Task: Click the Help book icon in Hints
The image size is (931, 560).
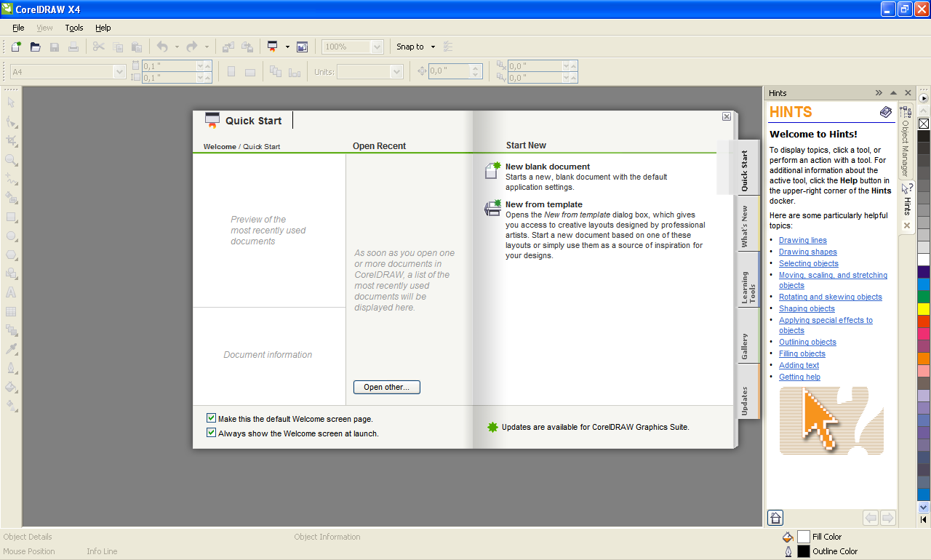Action: coord(885,112)
